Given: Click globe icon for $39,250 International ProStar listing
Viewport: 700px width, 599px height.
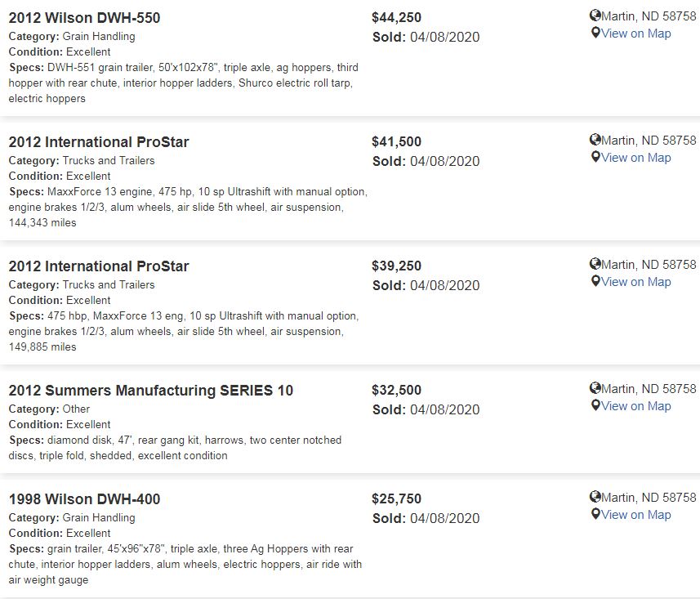Looking at the screenshot, I should 595,265.
